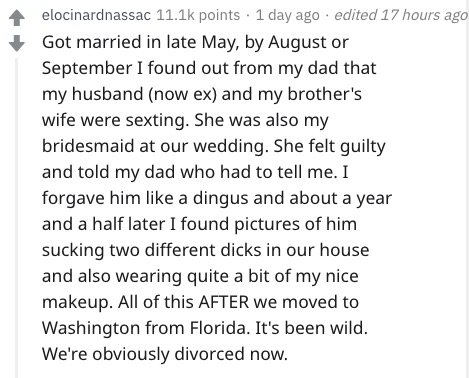Click the word 'Florida' in the comment
The image size is (469, 378).
coord(219,328)
